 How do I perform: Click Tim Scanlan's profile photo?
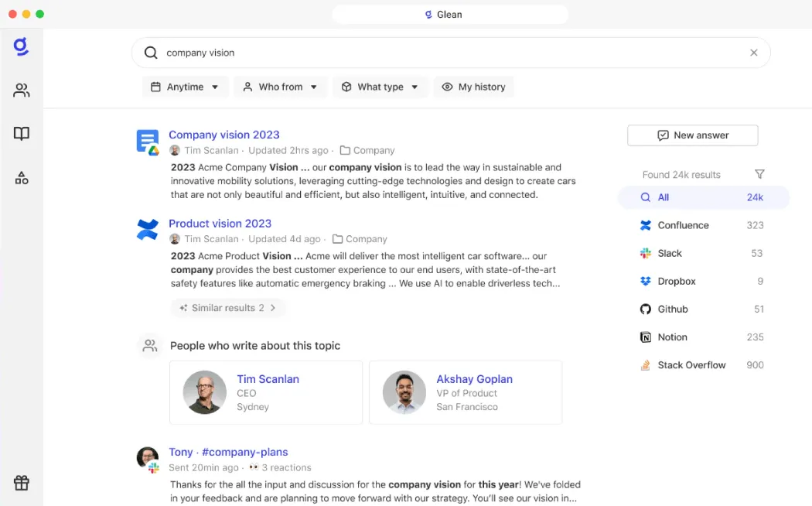(x=205, y=392)
